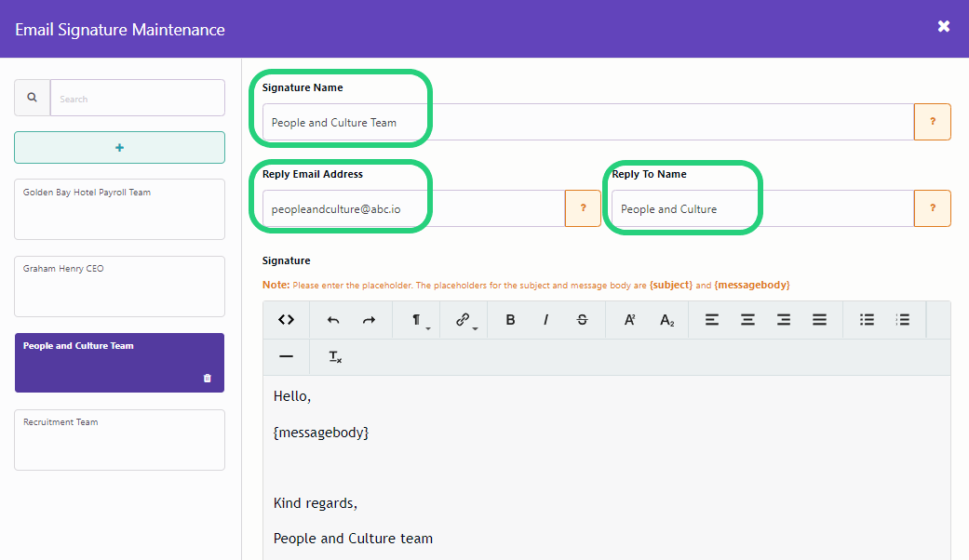The height and width of the screenshot is (560, 969).
Task: Apply superscript formatting
Action: click(x=630, y=320)
